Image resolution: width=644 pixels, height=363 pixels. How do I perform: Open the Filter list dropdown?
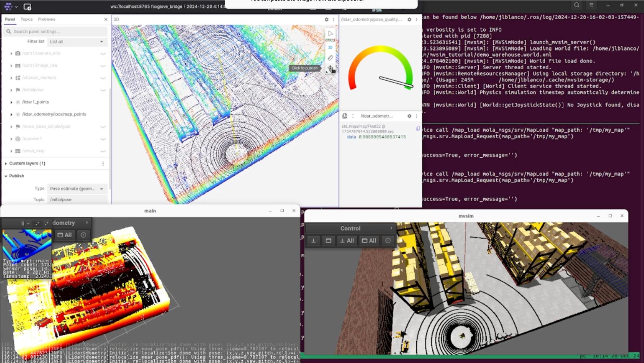tap(77, 42)
